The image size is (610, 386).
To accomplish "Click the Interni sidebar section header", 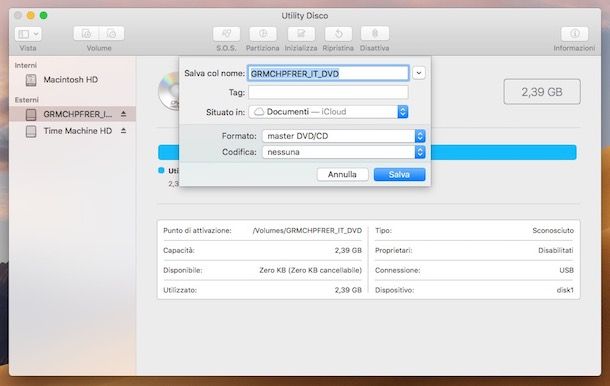I will (x=26, y=65).
